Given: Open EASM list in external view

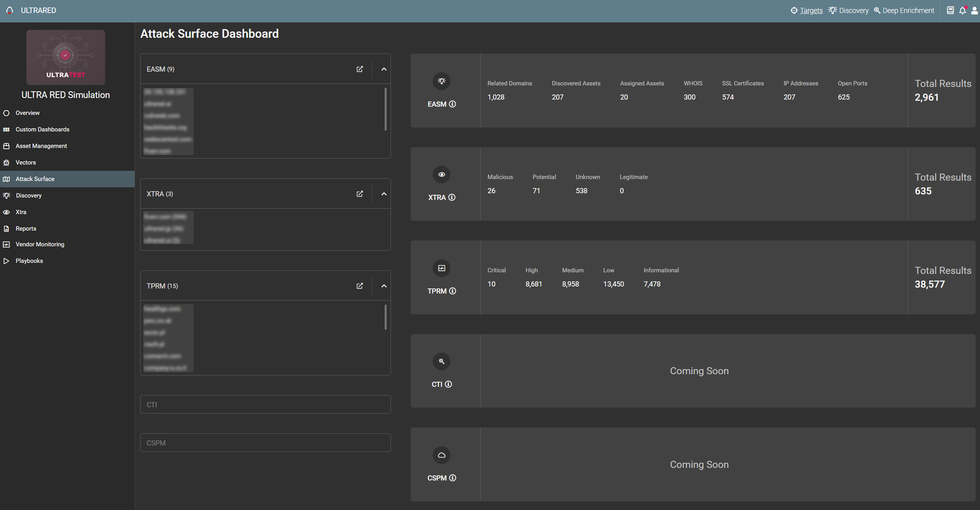Looking at the screenshot, I should tap(359, 69).
